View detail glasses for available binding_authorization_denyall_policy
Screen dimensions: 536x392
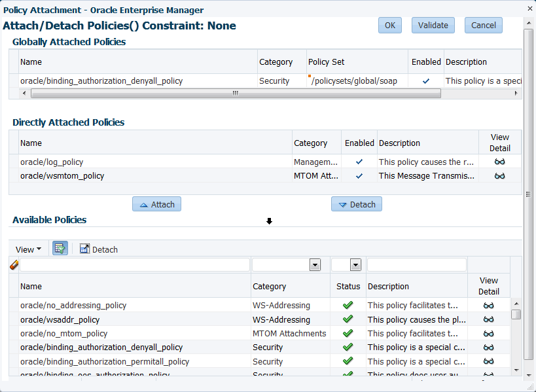coord(488,347)
